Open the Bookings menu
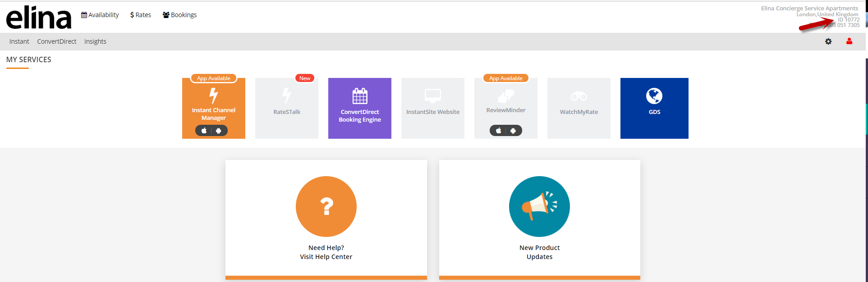Screen dimensions: 868x282 (180, 15)
